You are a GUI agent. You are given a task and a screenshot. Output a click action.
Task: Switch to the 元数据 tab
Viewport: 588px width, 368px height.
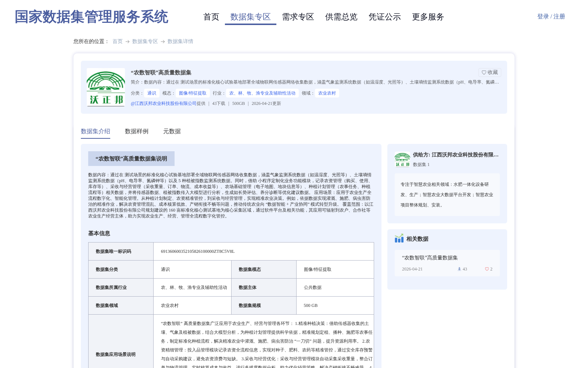[x=172, y=131]
